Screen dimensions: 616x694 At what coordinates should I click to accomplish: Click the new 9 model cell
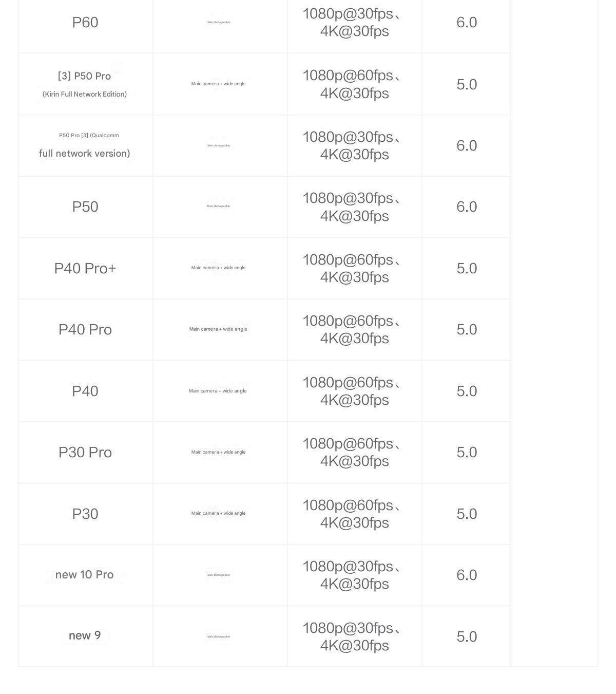(x=85, y=636)
